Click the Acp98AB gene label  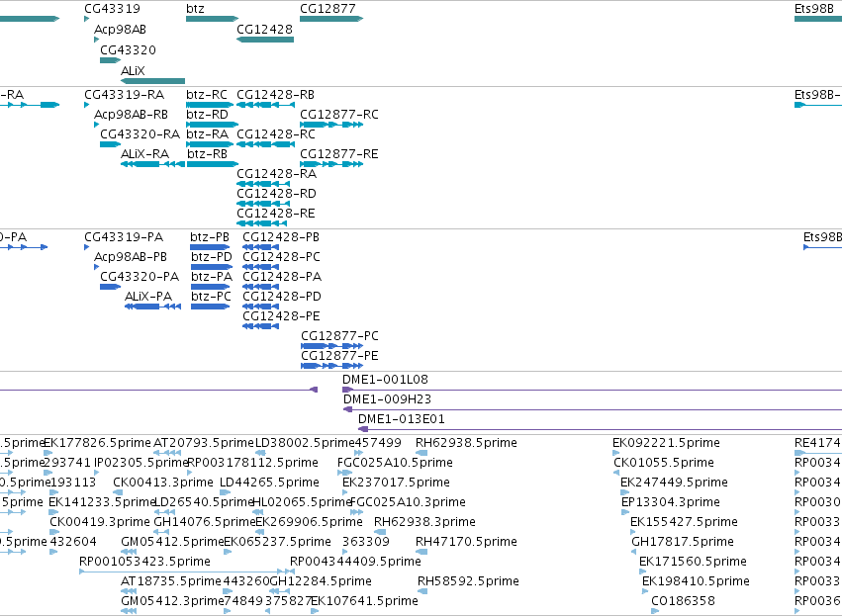pos(120,30)
